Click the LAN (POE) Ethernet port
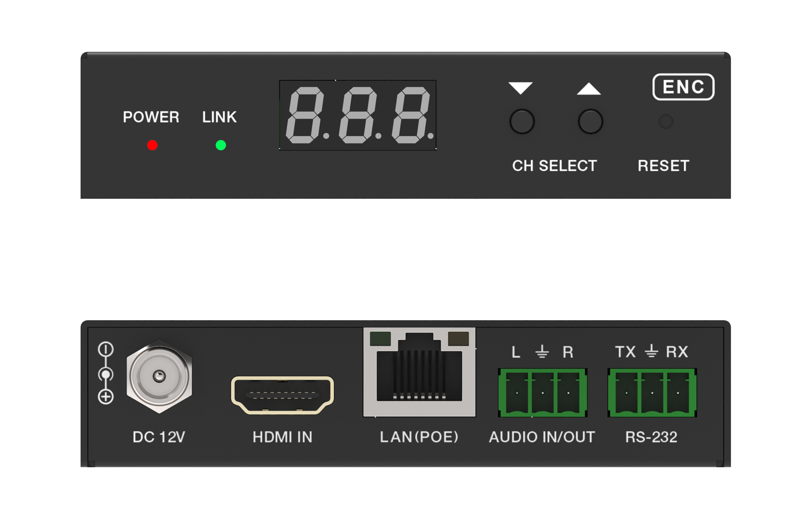812x519 pixels. click(x=419, y=372)
